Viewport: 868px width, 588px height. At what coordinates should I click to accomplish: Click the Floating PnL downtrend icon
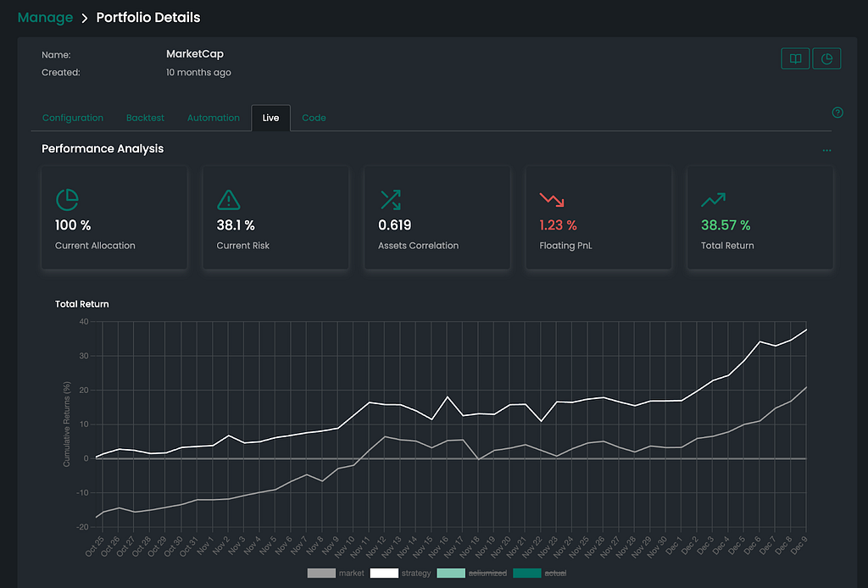coord(551,200)
